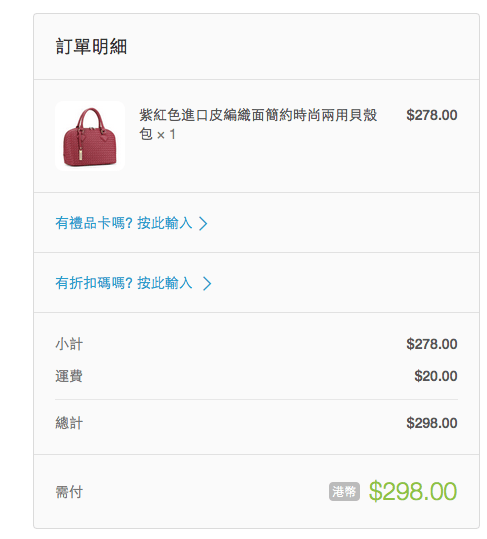
Task: Click the quantity × 1 text
Action: 166,134
